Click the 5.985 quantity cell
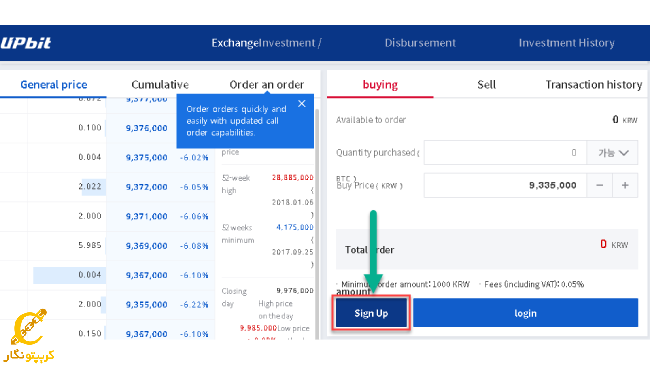 (90, 245)
